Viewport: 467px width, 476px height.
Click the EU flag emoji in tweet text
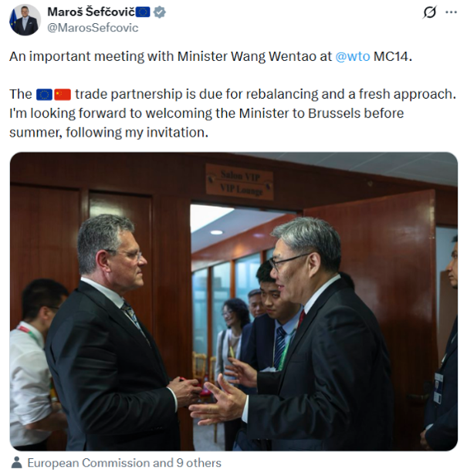coord(44,94)
